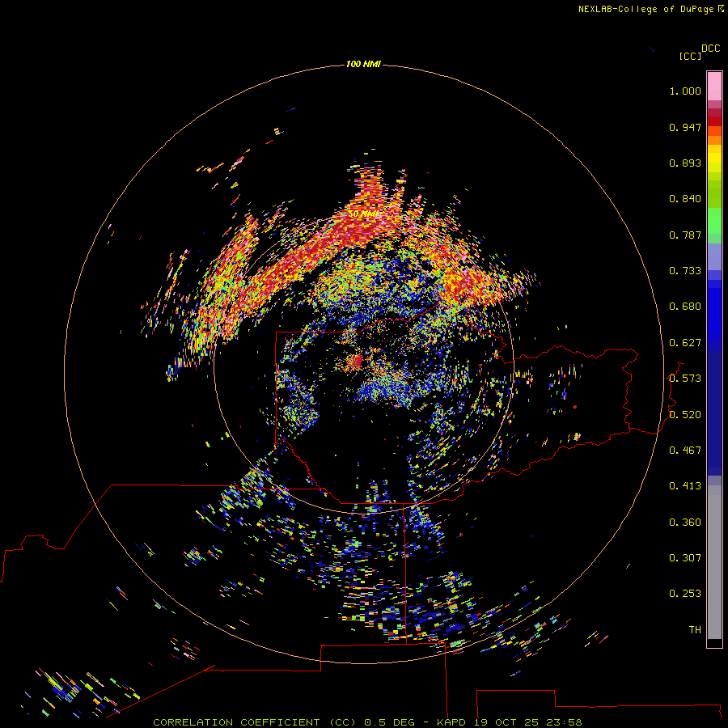Click the red radar-site cluster at the map center
This screenshot has width=728, height=728.
[357, 361]
